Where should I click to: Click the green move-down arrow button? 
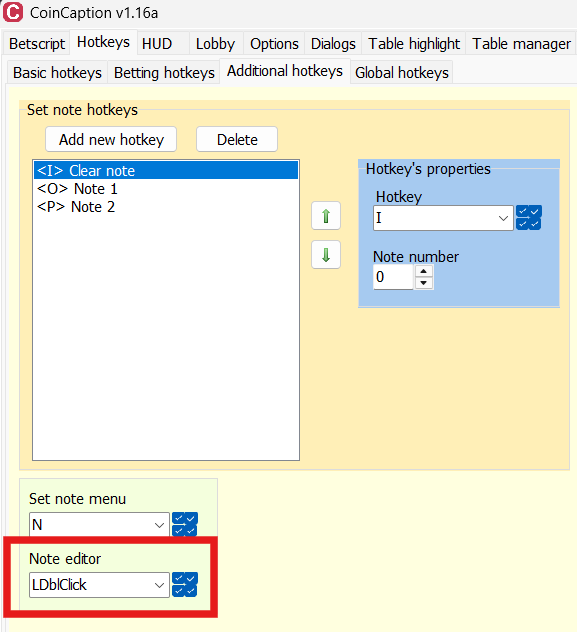tap(326, 255)
